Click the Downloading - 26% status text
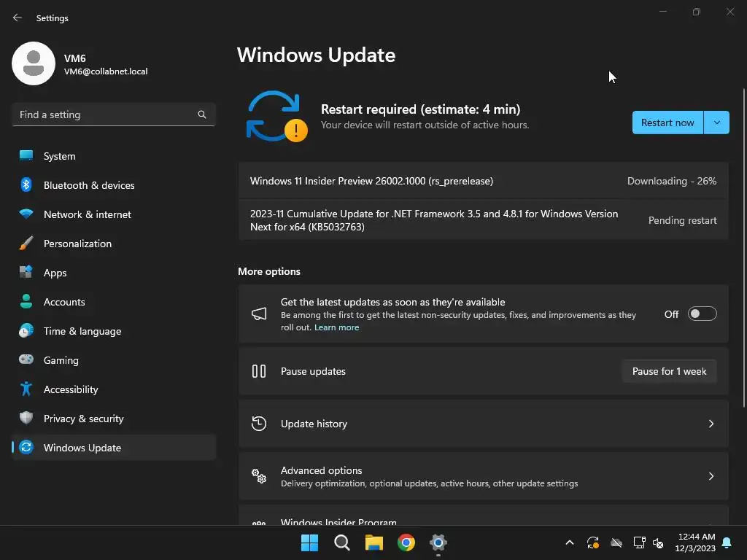 tap(672, 181)
